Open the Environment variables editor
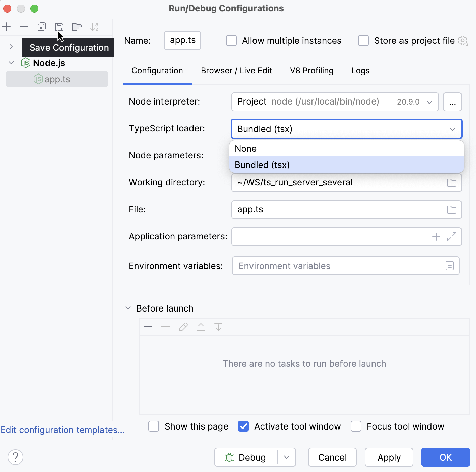 (x=449, y=266)
